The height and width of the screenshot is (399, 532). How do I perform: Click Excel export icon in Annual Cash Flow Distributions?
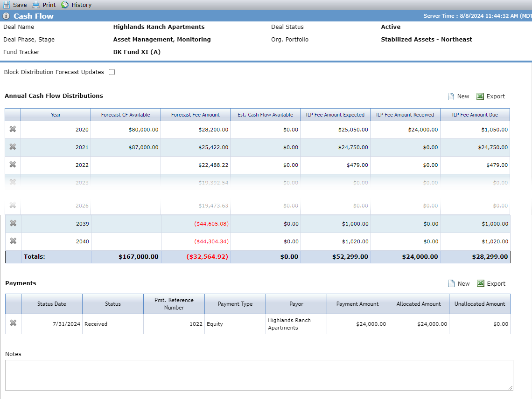(480, 96)
